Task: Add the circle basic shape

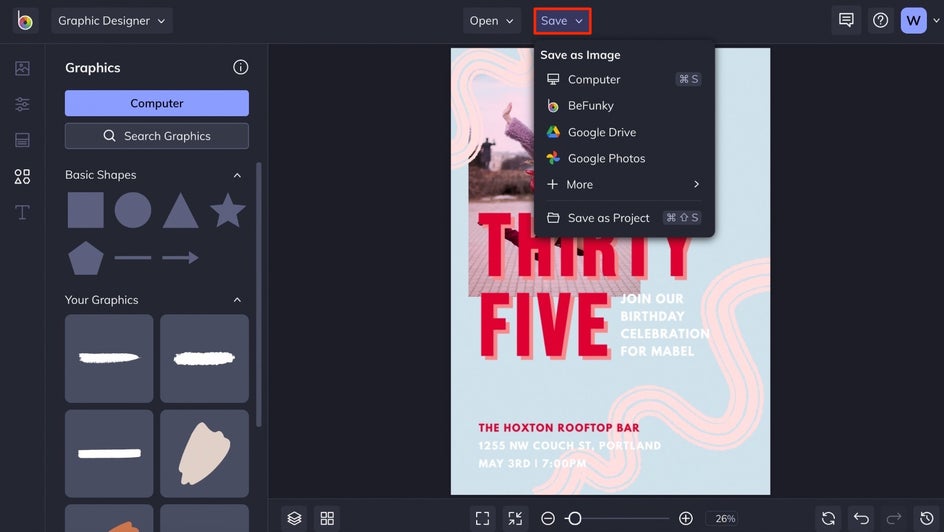Action: 133,210
